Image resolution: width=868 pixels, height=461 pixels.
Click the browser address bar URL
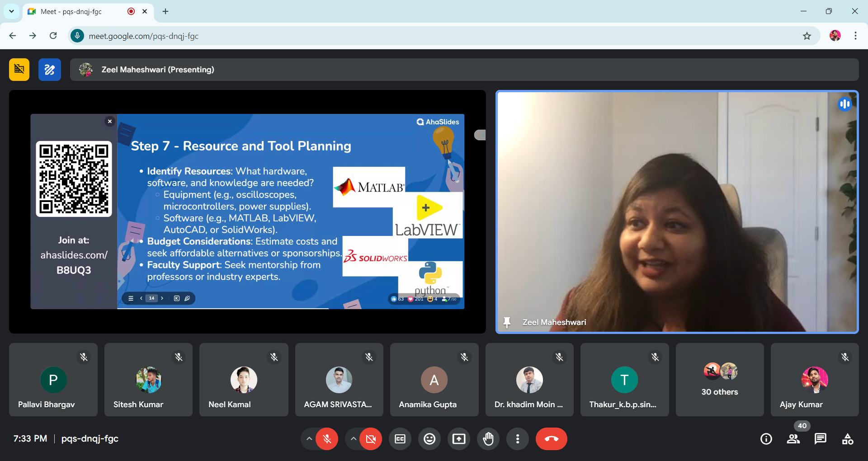[144, 36]
